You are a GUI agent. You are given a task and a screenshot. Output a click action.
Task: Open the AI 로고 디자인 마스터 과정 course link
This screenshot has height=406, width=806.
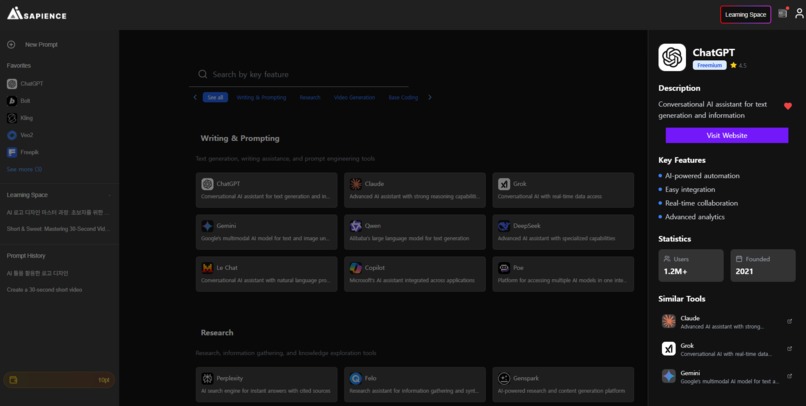pos(58,213)
